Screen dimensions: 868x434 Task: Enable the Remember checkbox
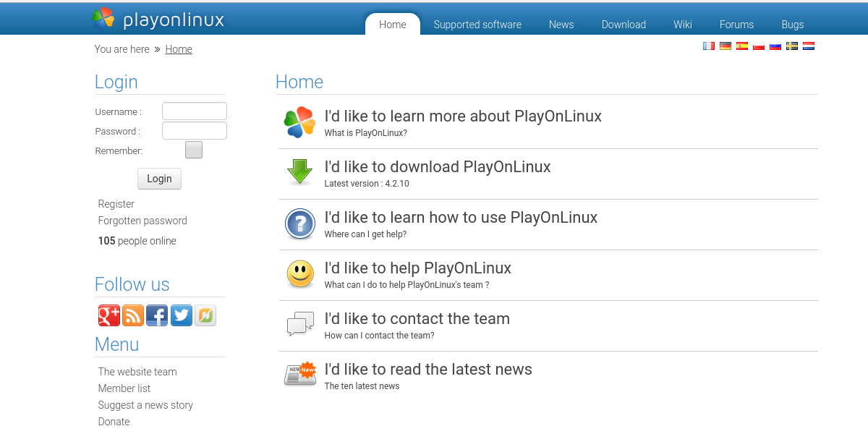[193, 150]
